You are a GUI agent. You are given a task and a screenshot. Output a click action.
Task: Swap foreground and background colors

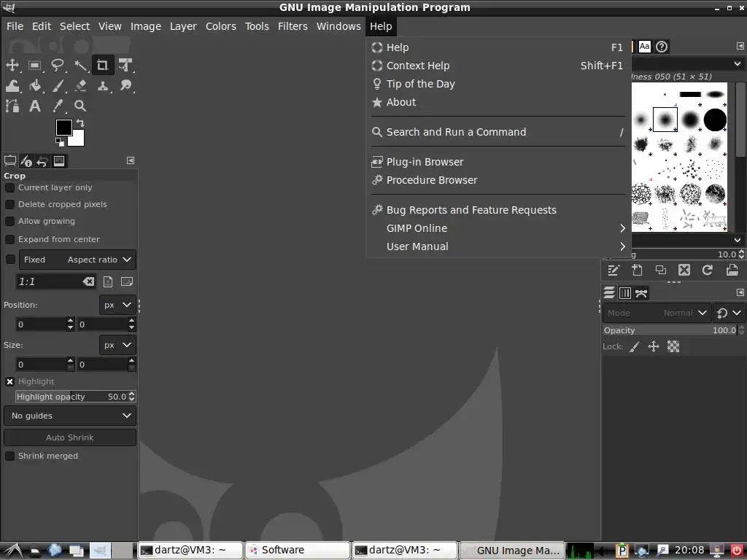tap(80, 122)
